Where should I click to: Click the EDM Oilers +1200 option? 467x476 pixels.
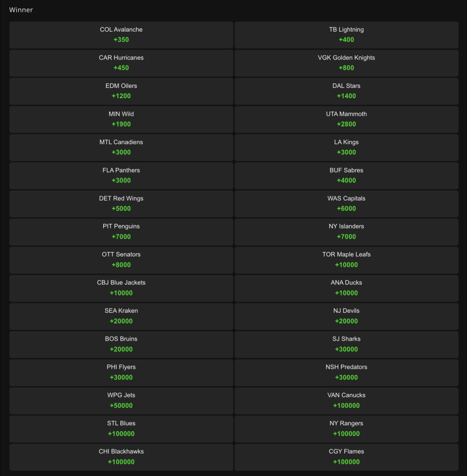[x=121, y=91]
